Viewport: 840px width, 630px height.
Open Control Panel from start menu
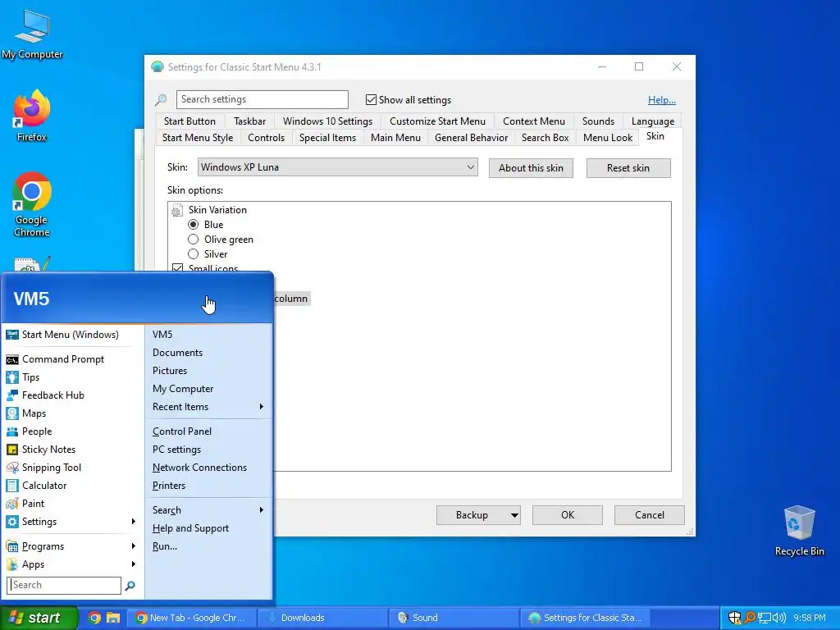pos(181,431)
